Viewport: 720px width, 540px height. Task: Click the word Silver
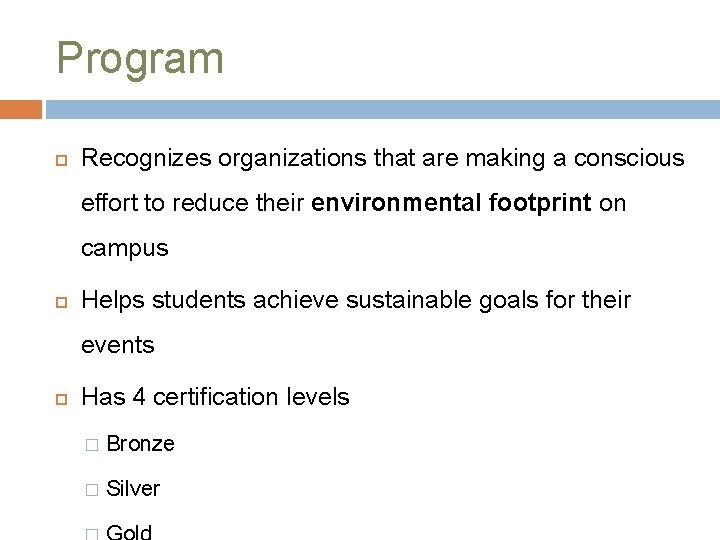click(x=133, y=489)
